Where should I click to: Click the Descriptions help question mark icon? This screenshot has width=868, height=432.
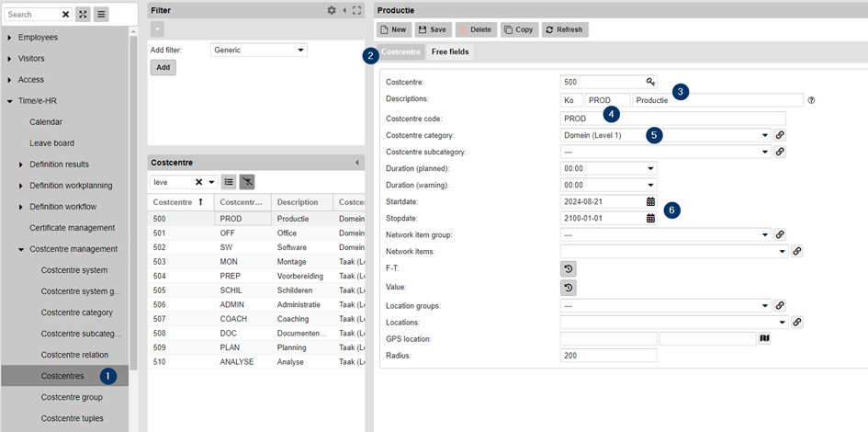(x=812, y=100)
